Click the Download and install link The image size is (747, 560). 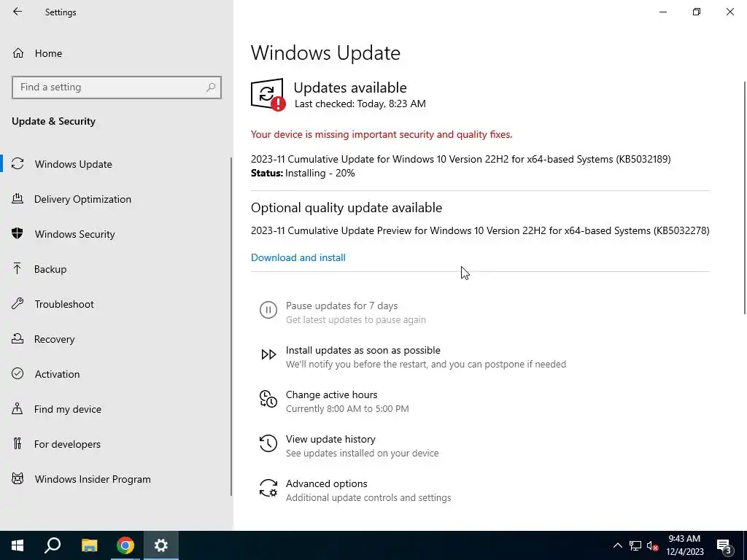(x=298, y=257)
